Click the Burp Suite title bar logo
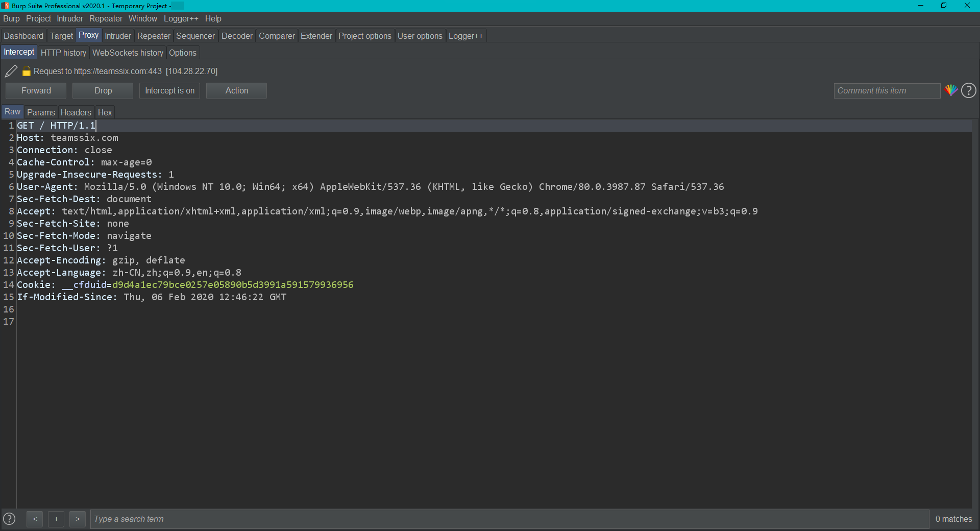This screenshot has height=531, width=980. click(x=5, y=6)
